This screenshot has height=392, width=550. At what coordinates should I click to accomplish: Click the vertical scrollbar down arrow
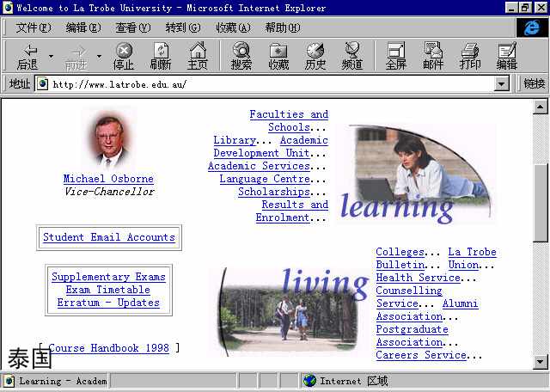[x=541, y=361]
